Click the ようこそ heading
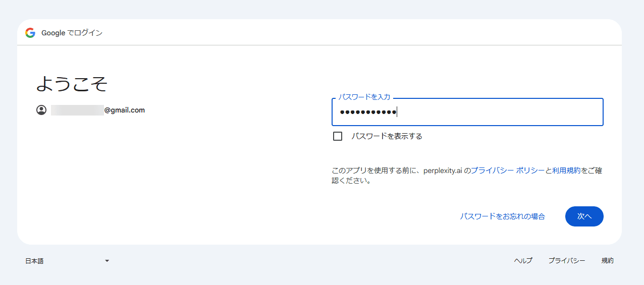Screen dimensions: 644x285 [72, 84]
